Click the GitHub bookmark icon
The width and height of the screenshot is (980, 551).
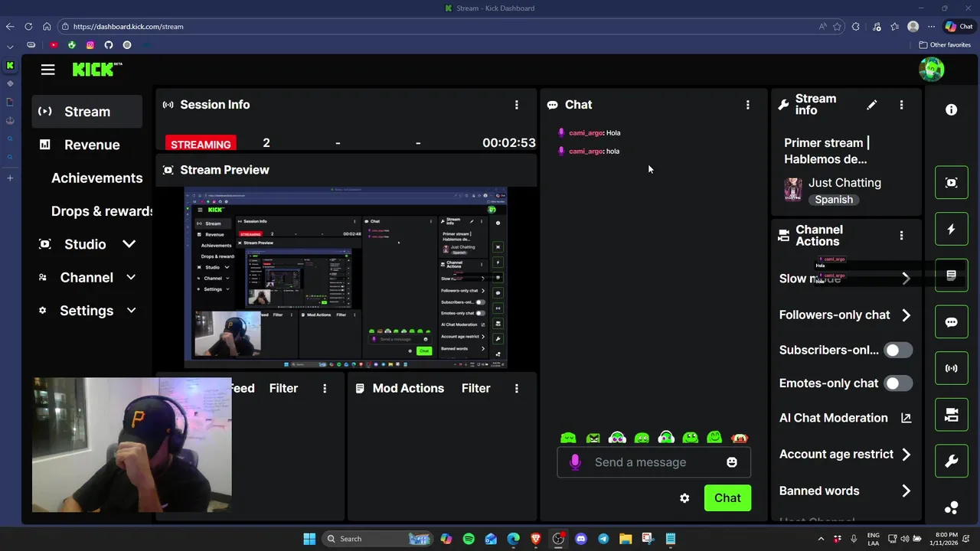pyautogui.click(x=109, y=45)
